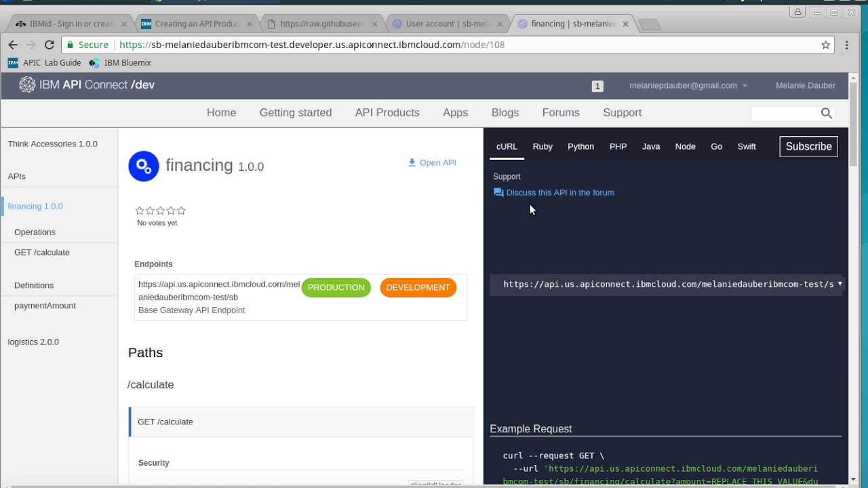Click the Open API download link
This screenshot has height=488, width=868.
click(x=438, y=163)
